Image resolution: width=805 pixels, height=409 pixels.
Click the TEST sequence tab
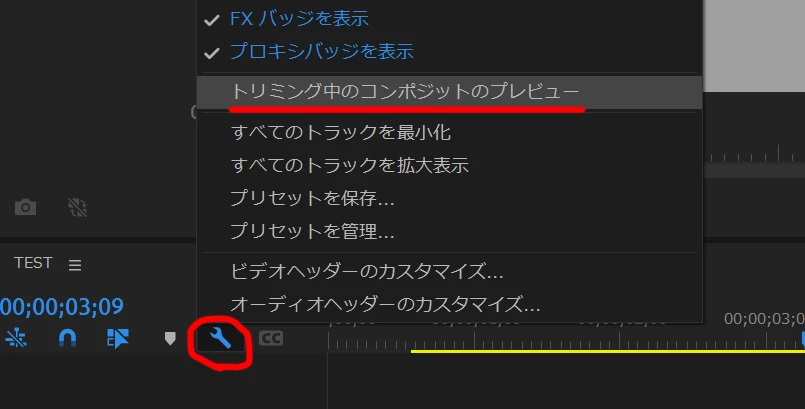pos(33,263)
